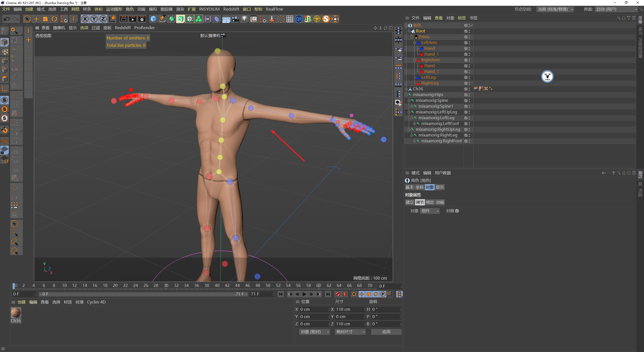Click the 应用 apply button
Viewport: 644px width, 352px height.
click(x=386, y=332)
